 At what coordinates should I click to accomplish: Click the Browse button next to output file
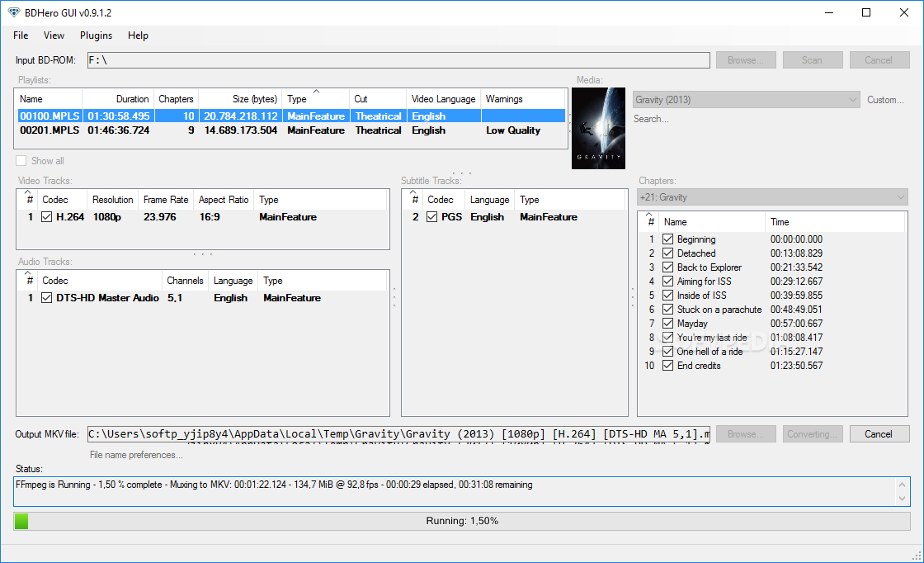click(746, 434)
